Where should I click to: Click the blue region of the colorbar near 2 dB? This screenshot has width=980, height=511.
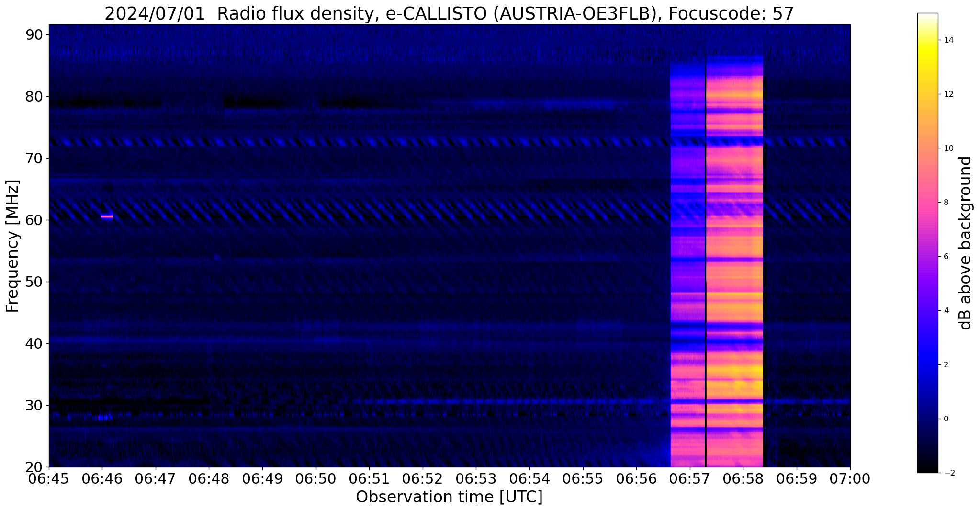927,364
